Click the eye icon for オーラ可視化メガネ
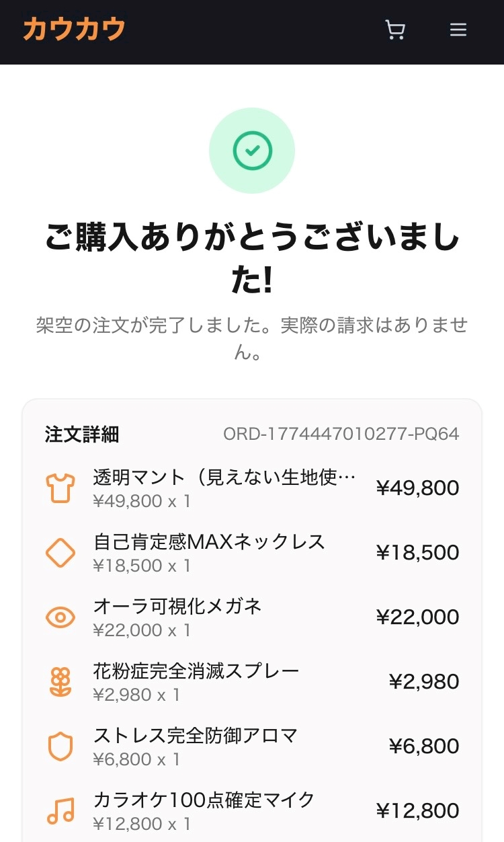The height and width of the screenshot is (842, 504). [x=60, y=617]
